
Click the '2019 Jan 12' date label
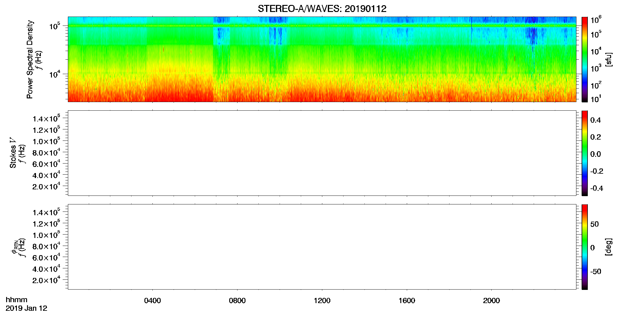[26, 308]
